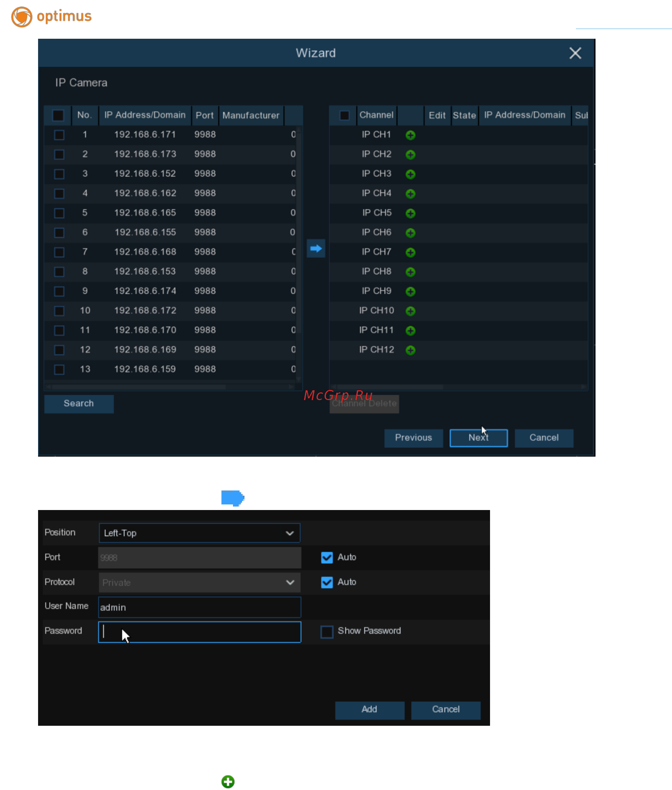This screenshot has height=790, width=672.
Task: Enable Show Password option
Action: [x=327, y=632]
